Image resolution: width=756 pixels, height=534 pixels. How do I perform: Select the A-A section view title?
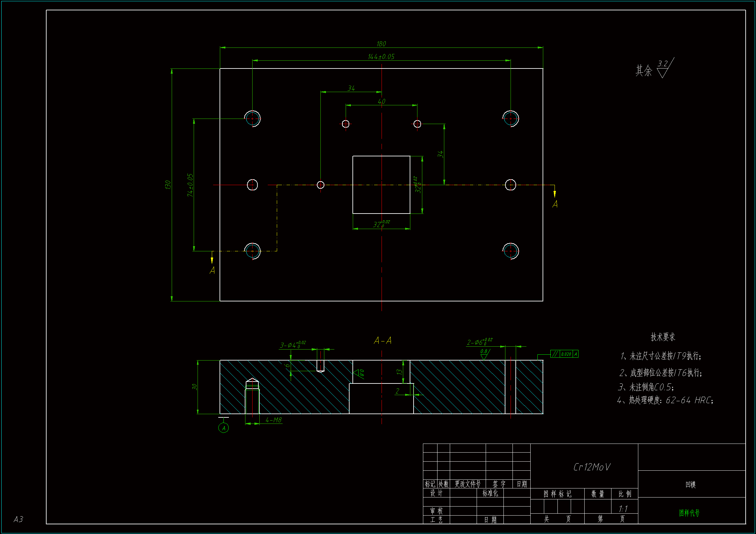point(382,340)
